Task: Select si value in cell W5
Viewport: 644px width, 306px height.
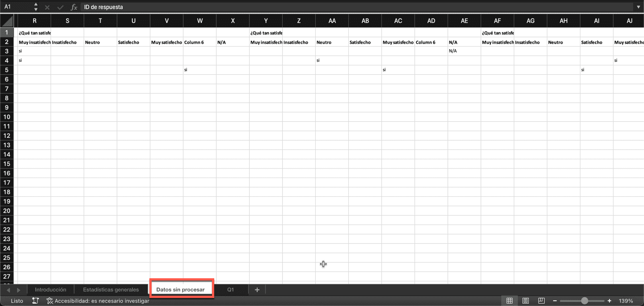Action: click(x=200, y=70)
